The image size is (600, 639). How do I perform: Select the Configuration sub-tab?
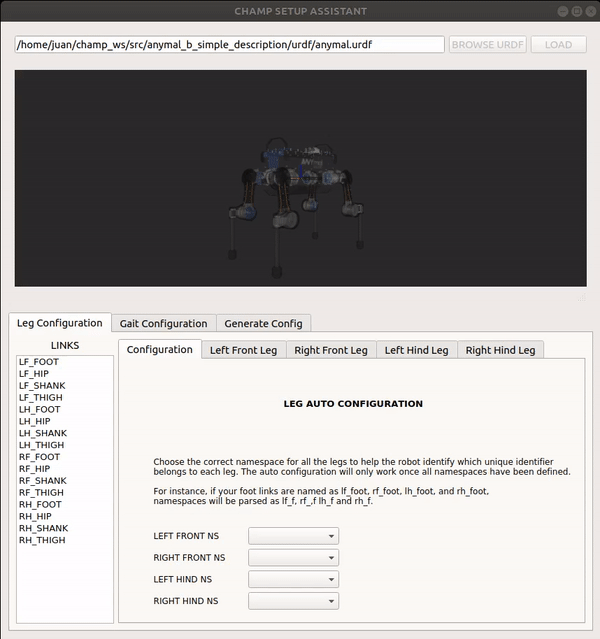tap(160, 350)
